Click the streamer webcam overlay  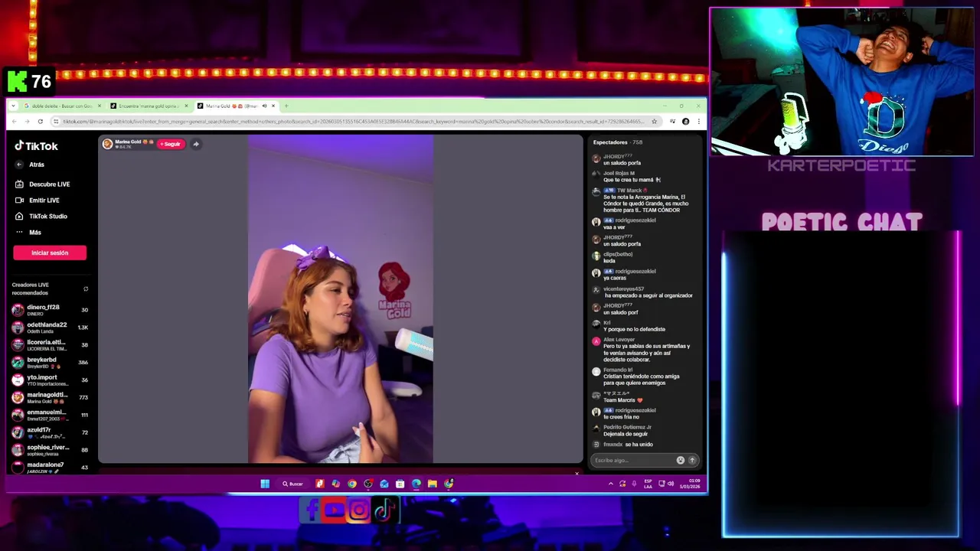pyautogui.click(x=841, y=82)
